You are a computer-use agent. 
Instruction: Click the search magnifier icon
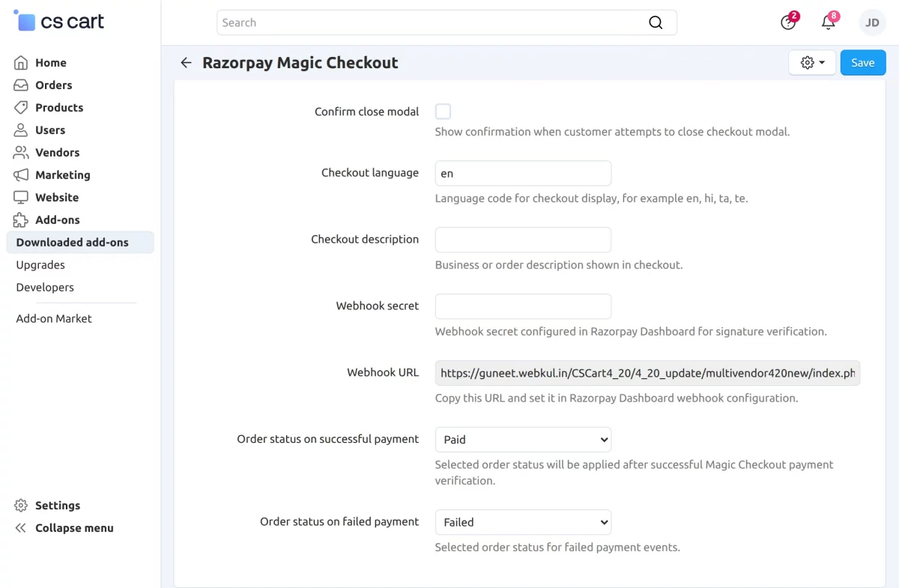pos(656,22)
